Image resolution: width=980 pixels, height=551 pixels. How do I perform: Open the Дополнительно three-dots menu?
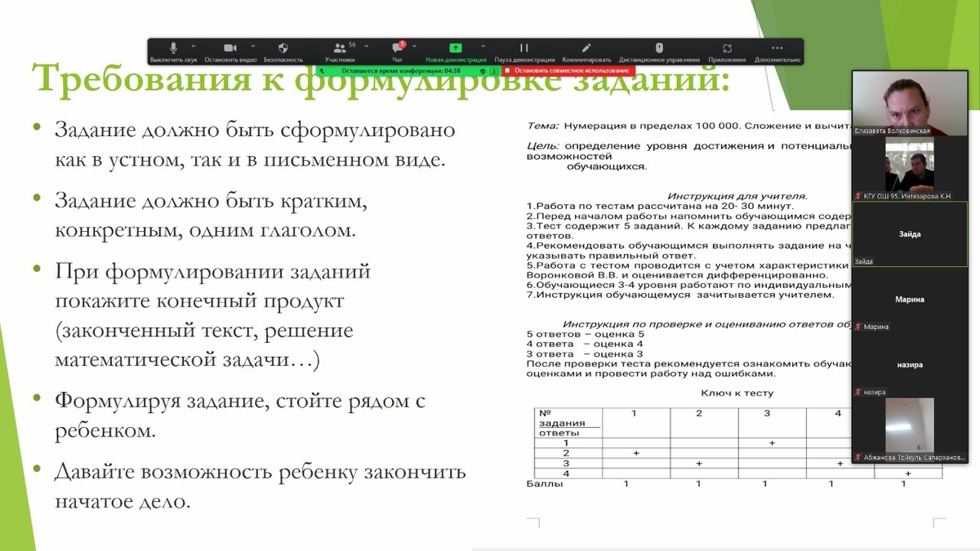(777, 49)
